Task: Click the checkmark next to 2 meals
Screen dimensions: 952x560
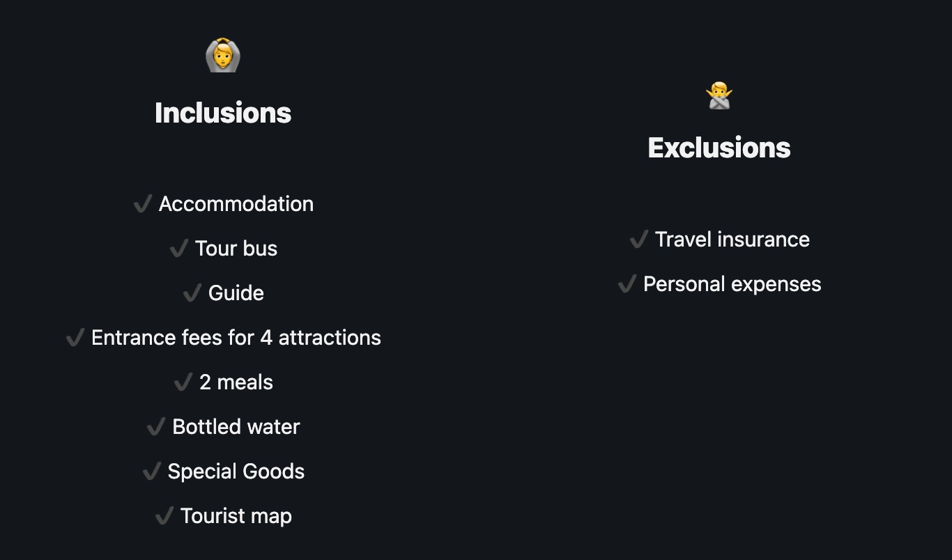Action: 183,382
